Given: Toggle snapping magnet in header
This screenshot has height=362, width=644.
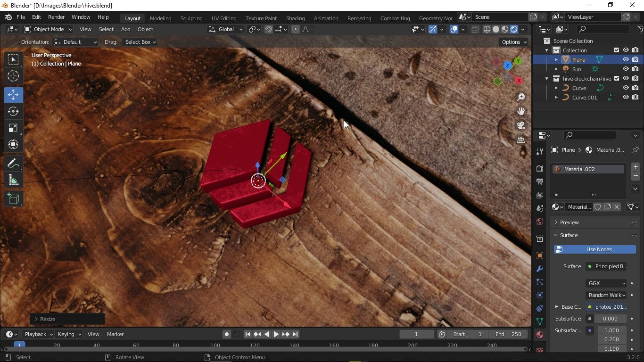Looking at the screenshot, I should click(x=269, y=29).
